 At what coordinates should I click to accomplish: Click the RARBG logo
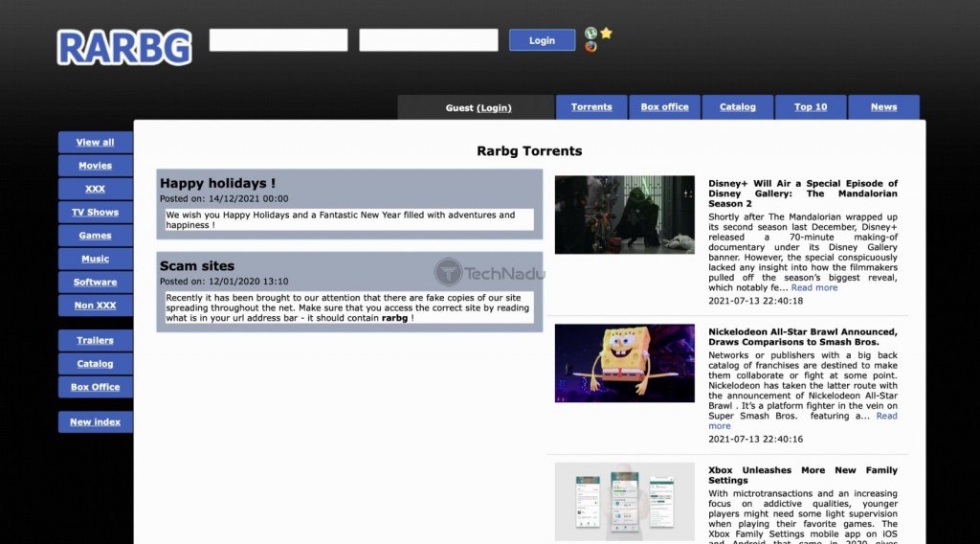(x=124, y=48)
